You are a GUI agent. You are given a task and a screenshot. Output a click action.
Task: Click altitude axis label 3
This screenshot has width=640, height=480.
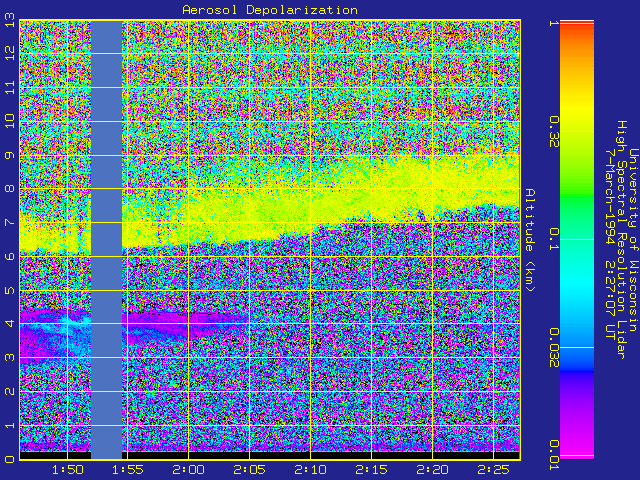click(x=10, y=358)
